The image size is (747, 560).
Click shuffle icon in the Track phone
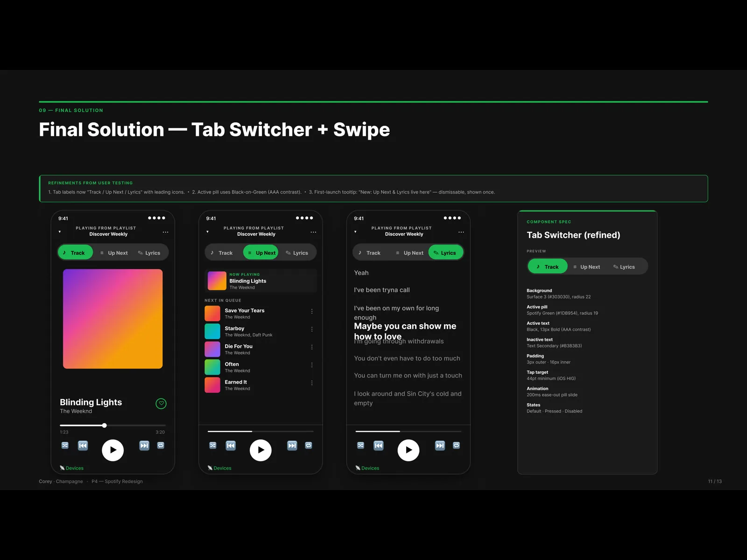[x=65, y=445]
